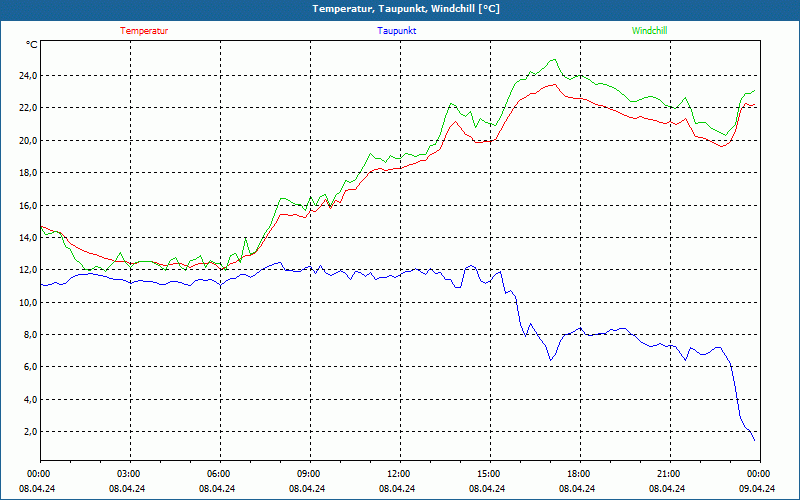Viewport: 800px width, 500px height.
Task: Click the 18,0 y-axis value
Action: [27, 172]
